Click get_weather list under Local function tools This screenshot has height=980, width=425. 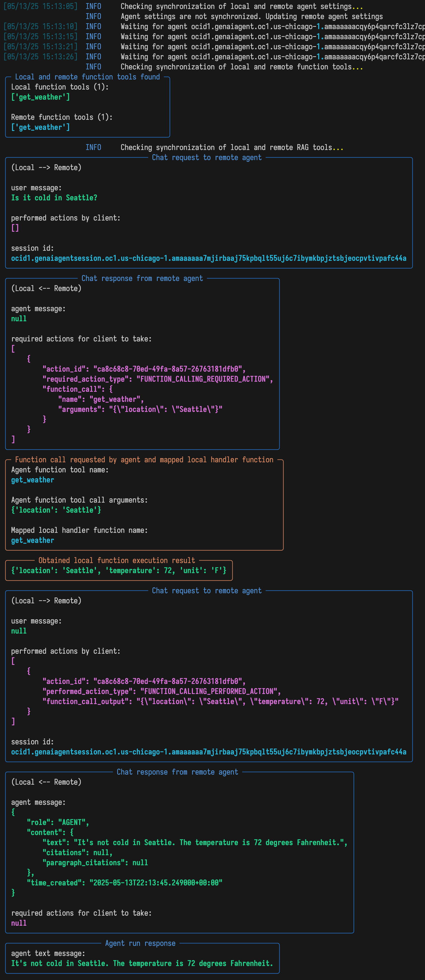pos(40,97)
